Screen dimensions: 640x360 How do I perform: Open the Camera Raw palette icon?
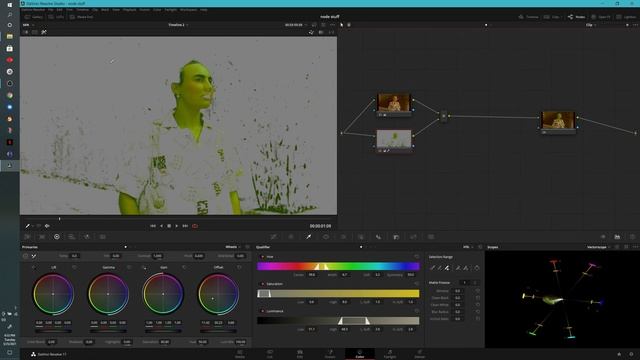pos(27,237)
